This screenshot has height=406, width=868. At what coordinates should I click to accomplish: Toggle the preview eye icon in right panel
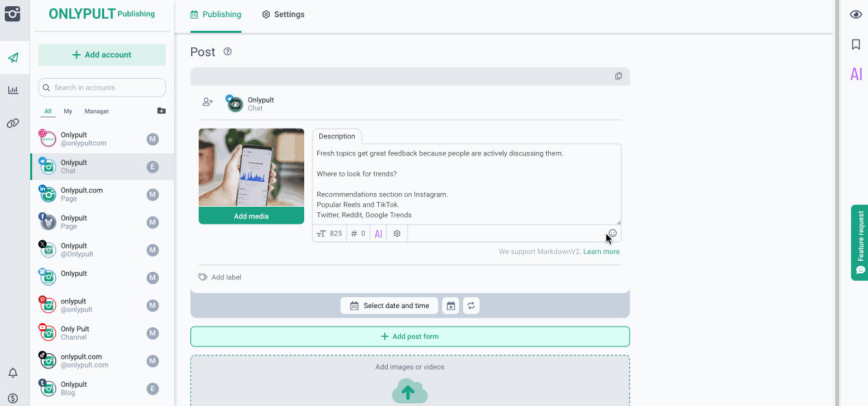[856, 14]
